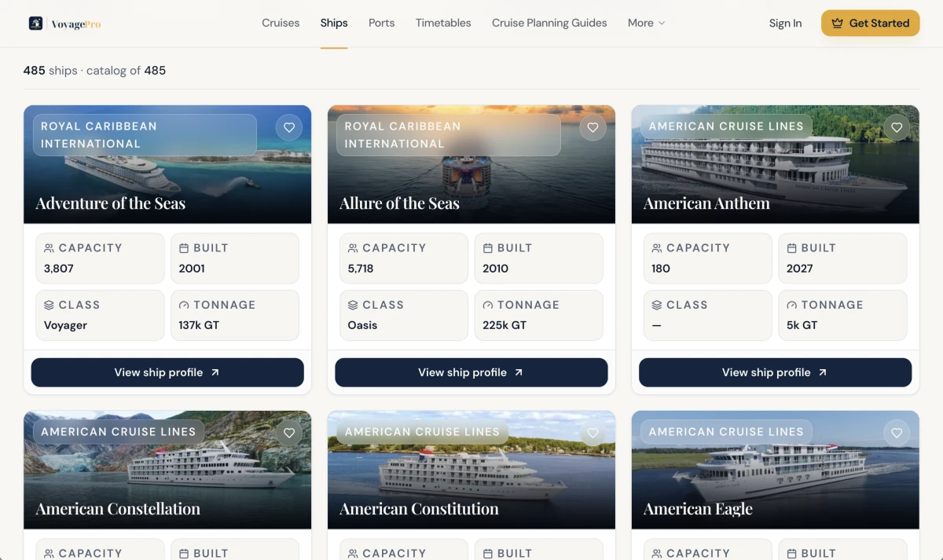The height and width of the screenshot is (560, 943).
Task: Click arrow icon in Allure of the Seas profile button
Action: (519, 372)
